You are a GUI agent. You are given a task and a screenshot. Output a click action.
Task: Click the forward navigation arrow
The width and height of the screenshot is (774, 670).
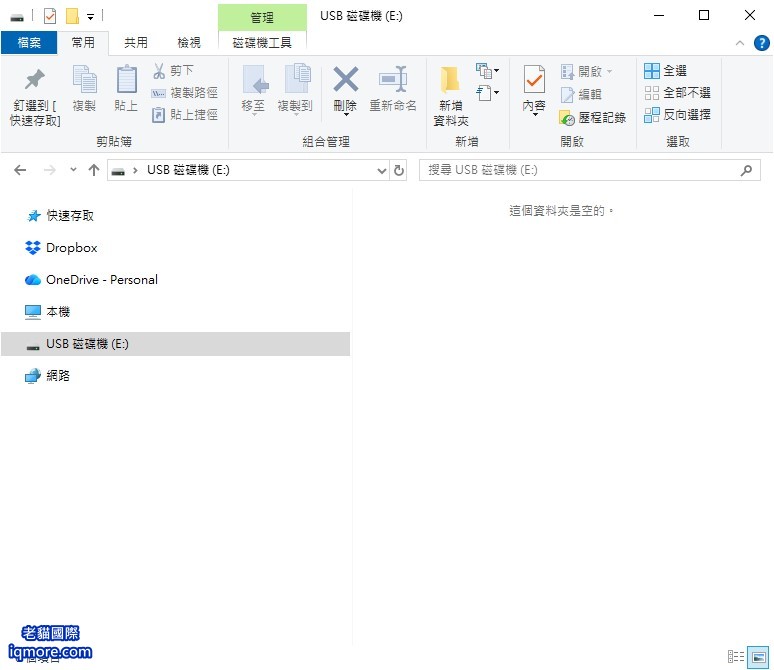coord(50,170)
